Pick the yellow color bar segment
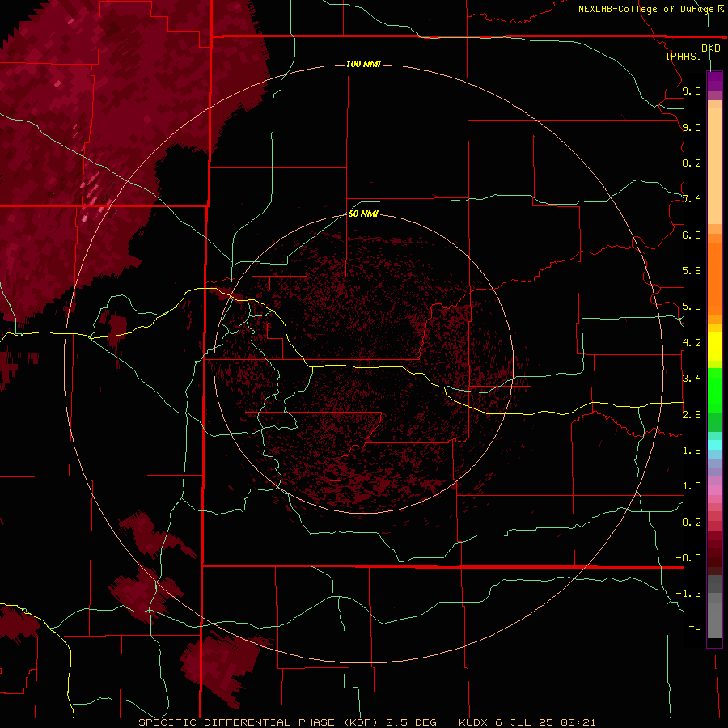The image size is (728, 728). tap(714, 346)
